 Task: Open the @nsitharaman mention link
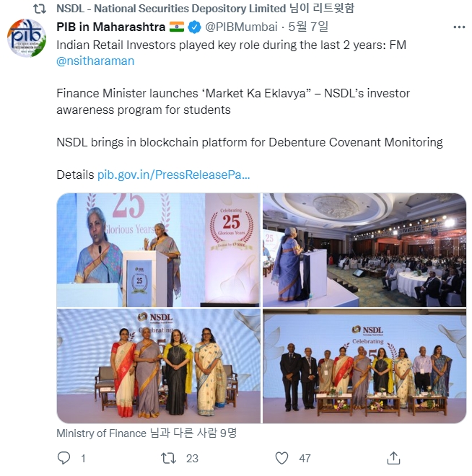click(x=95, y=61)
